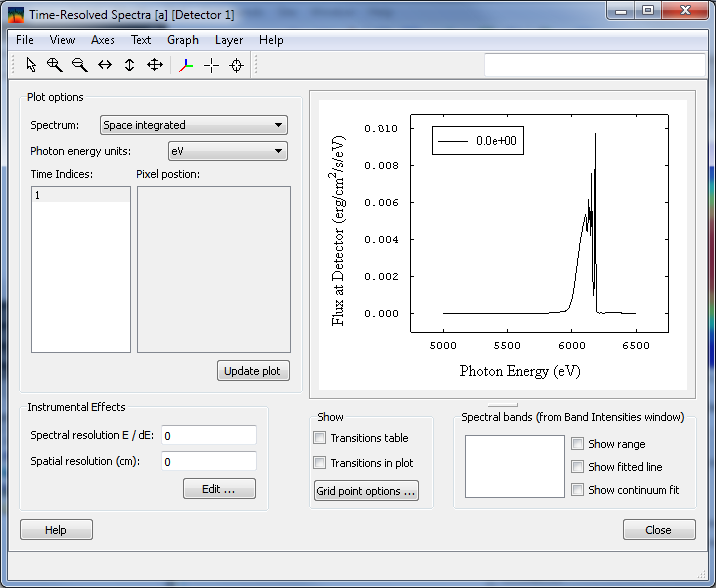Click the Grid point options button
716x588 pixels.
coord(367,491)
